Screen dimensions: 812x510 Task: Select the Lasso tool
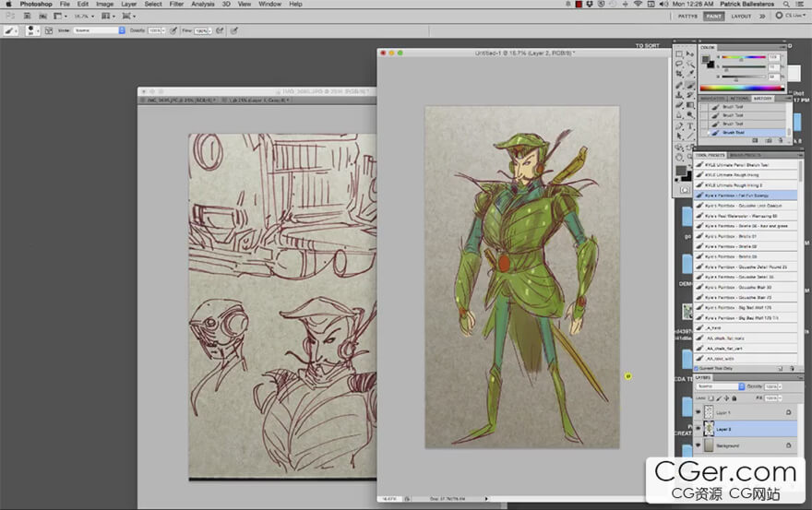[679, 64]
